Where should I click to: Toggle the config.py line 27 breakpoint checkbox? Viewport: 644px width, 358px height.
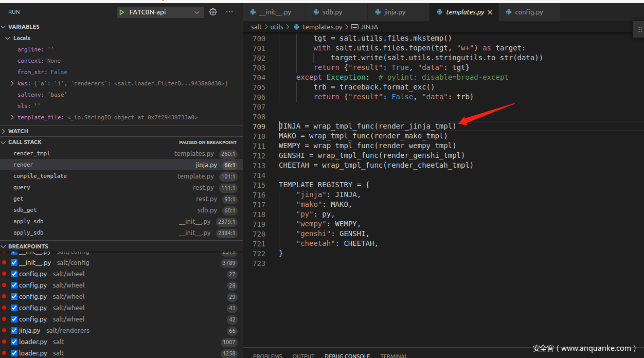point(14,274)
